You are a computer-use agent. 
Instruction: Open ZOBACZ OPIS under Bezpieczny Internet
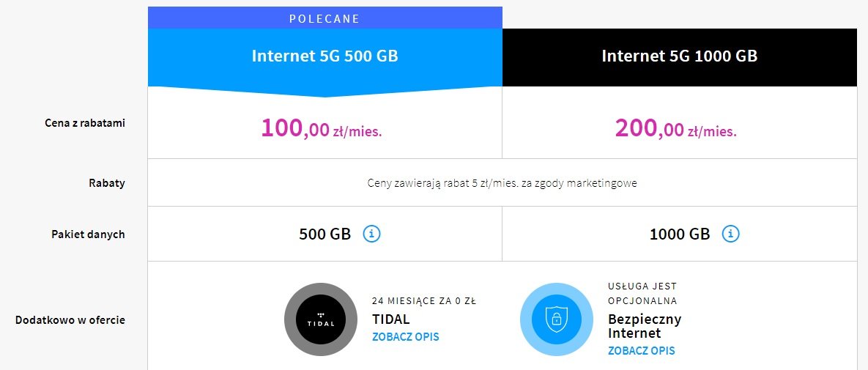click(641, 351)
